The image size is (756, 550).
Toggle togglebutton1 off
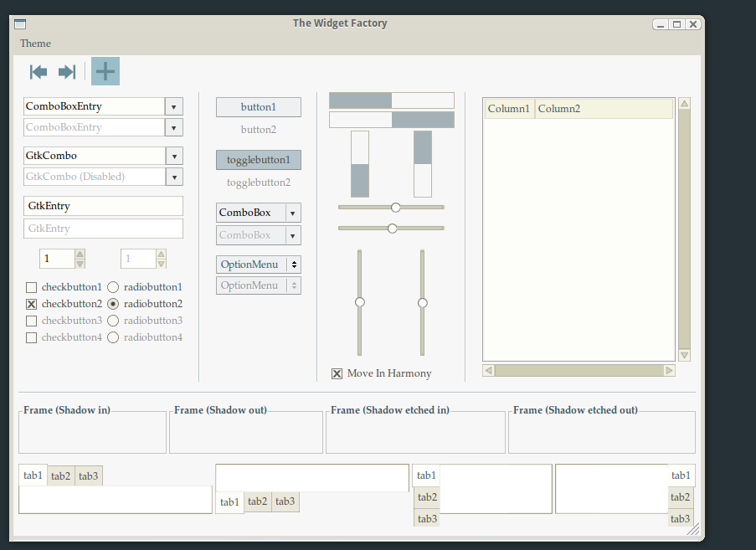click(259, 160)
